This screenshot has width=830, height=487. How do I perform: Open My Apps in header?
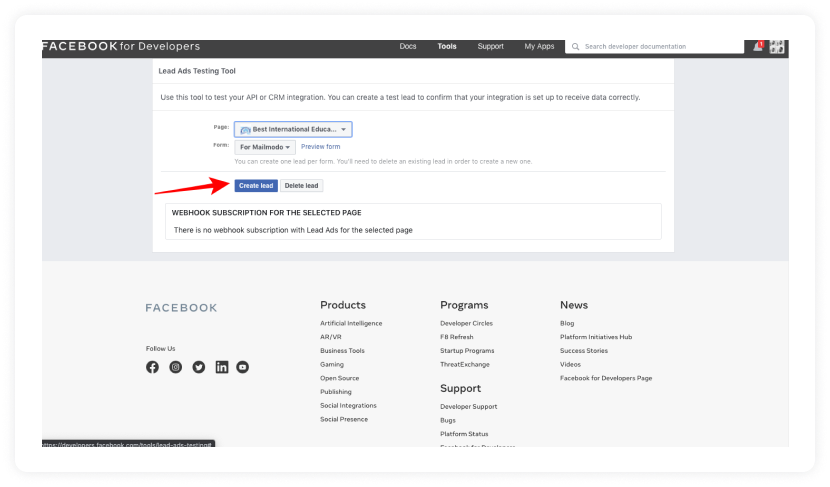coord(539,47)
